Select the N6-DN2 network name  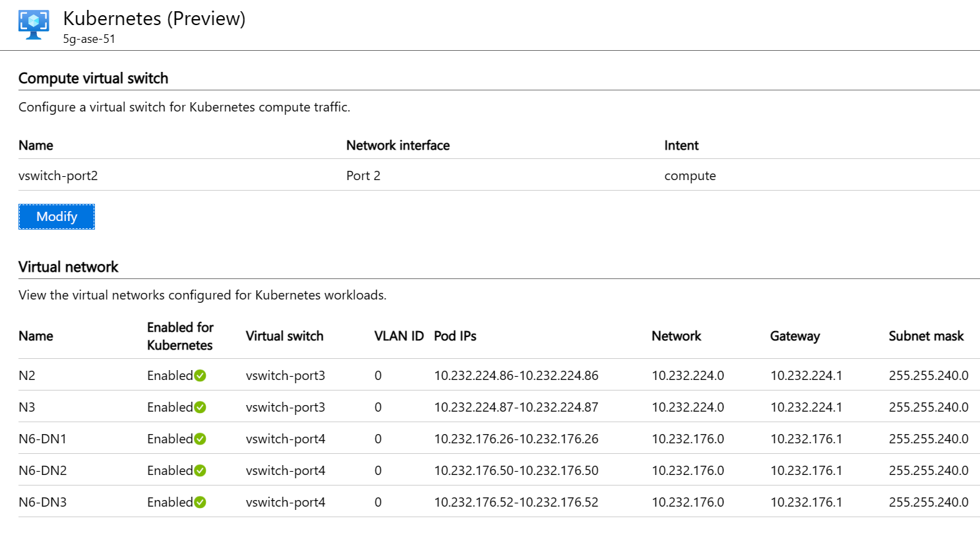coord(43,471)
